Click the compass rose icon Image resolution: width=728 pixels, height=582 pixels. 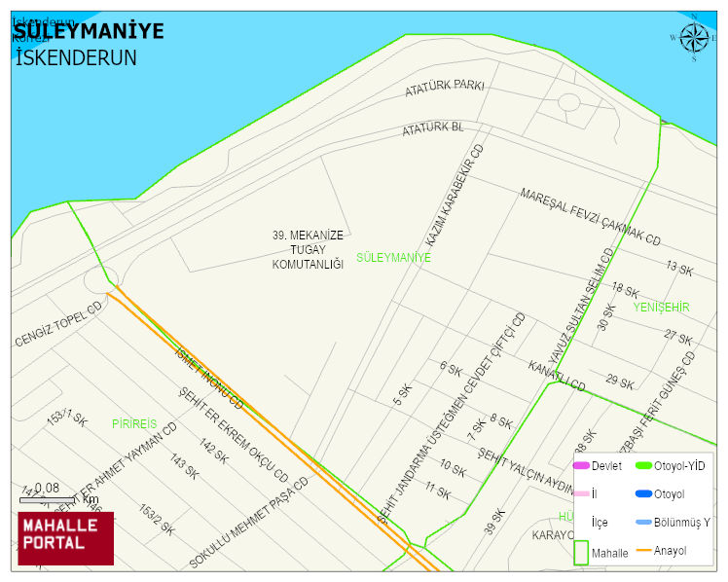[694, 38]
